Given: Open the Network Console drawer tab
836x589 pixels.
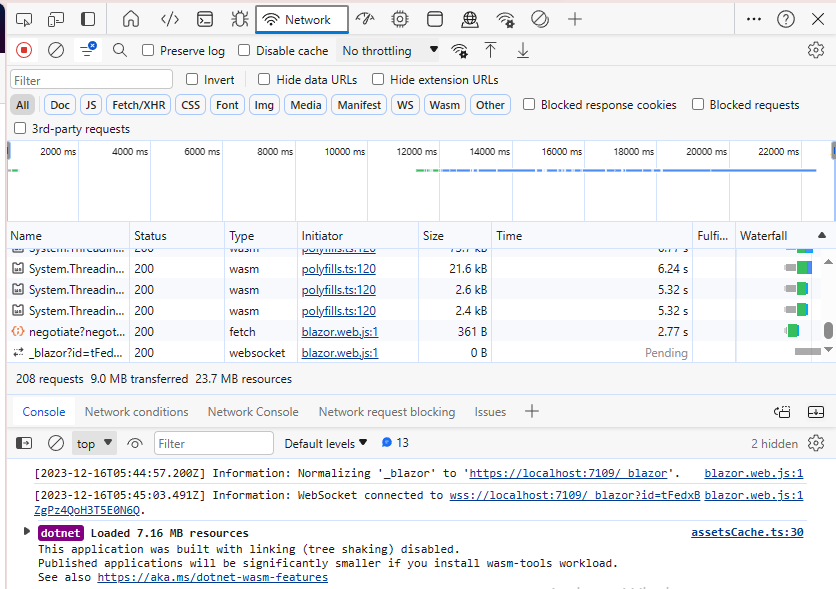Looking at the screenshot, I should (x=253, y=412).
